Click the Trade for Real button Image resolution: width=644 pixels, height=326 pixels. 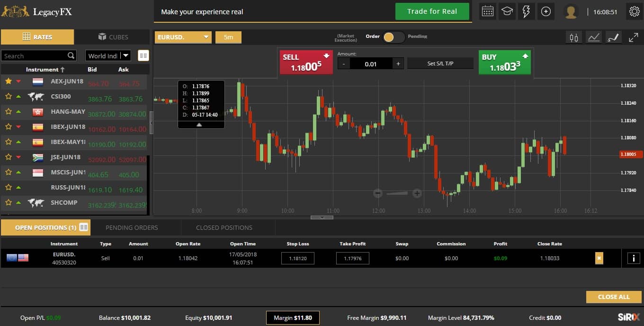432,11
